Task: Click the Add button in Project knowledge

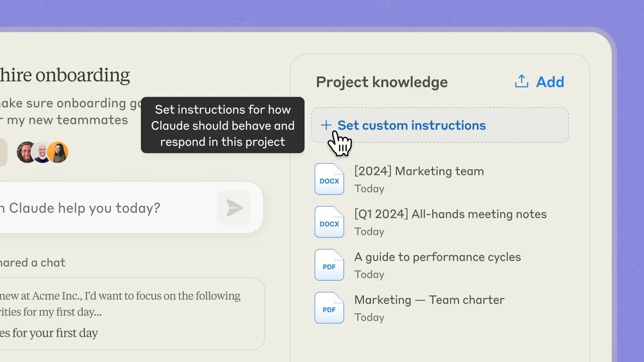Action: click(x=550, y=81)
